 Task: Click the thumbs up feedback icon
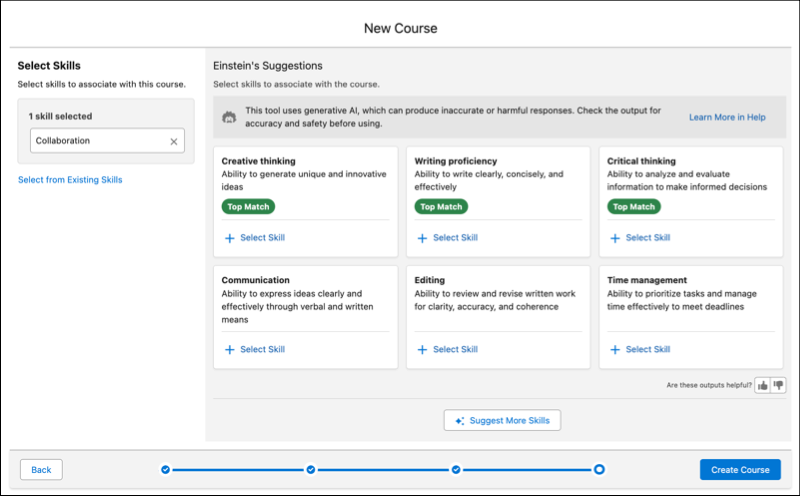(x=762, y=385)
